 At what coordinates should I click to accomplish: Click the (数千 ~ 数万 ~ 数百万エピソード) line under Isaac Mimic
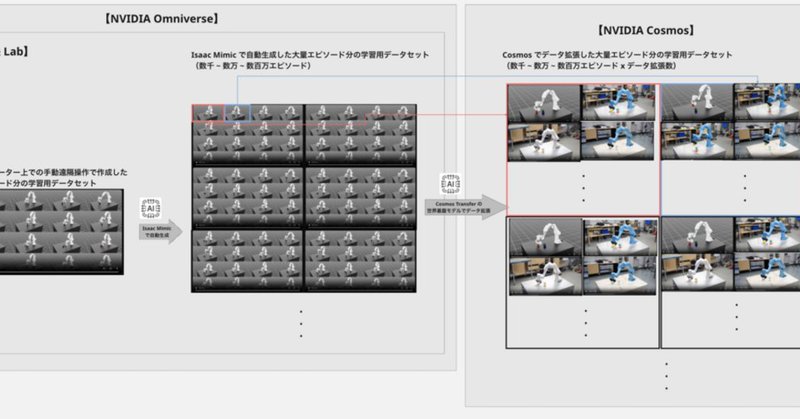point(253,66)
